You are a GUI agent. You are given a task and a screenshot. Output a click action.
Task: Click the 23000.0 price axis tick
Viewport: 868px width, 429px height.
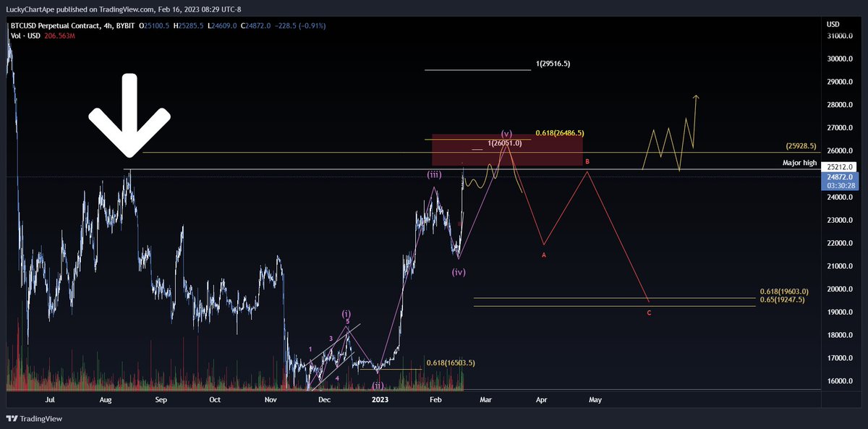click(840, 220)
